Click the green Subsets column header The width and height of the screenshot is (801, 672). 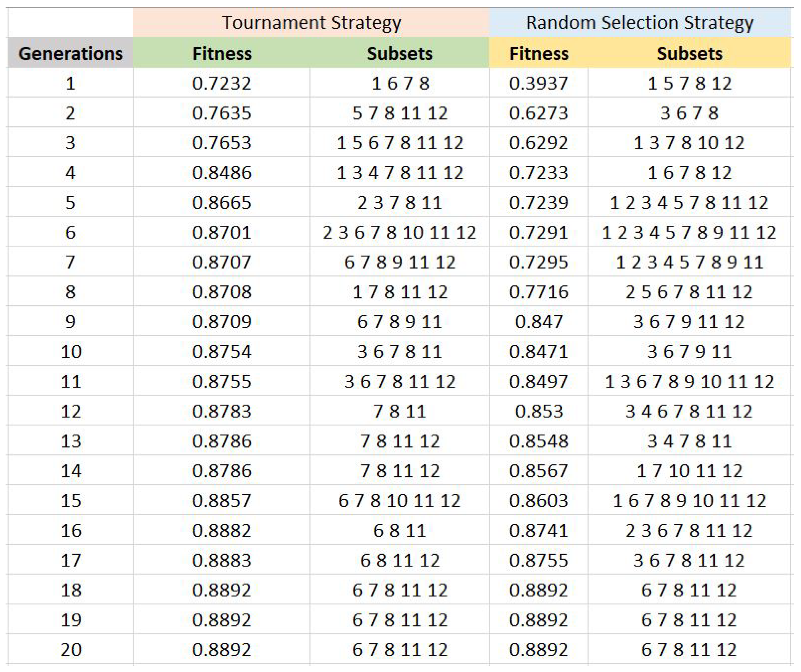pos(399,53)
